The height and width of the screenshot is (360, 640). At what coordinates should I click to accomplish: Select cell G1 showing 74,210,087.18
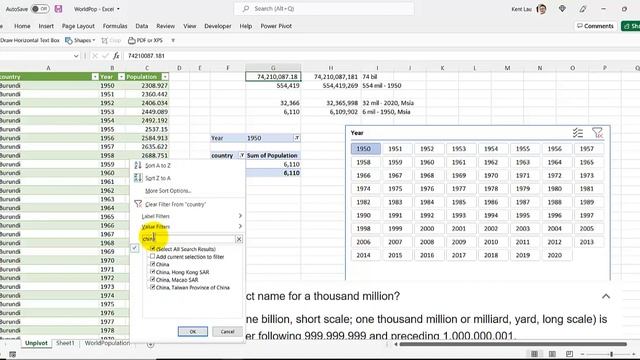tap(273, 77)
